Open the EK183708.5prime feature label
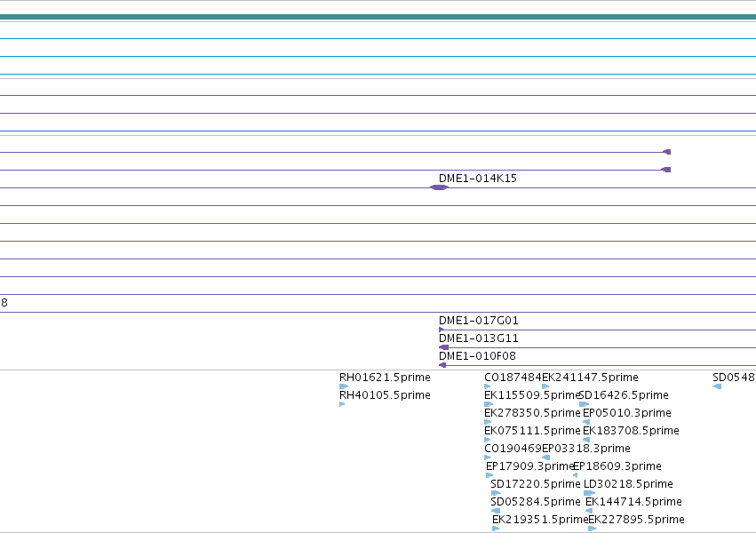Image resolution: width=756 pixels, height=533 pixels. coord(631,430)
